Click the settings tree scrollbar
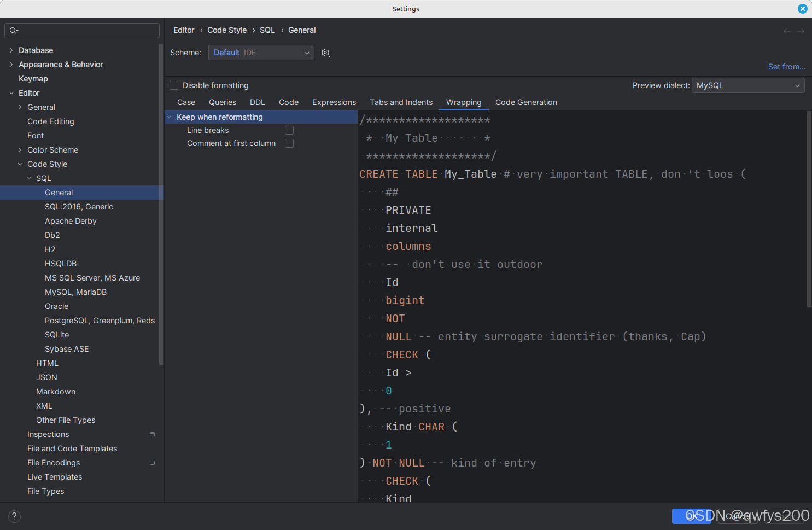 pos(161,204)
